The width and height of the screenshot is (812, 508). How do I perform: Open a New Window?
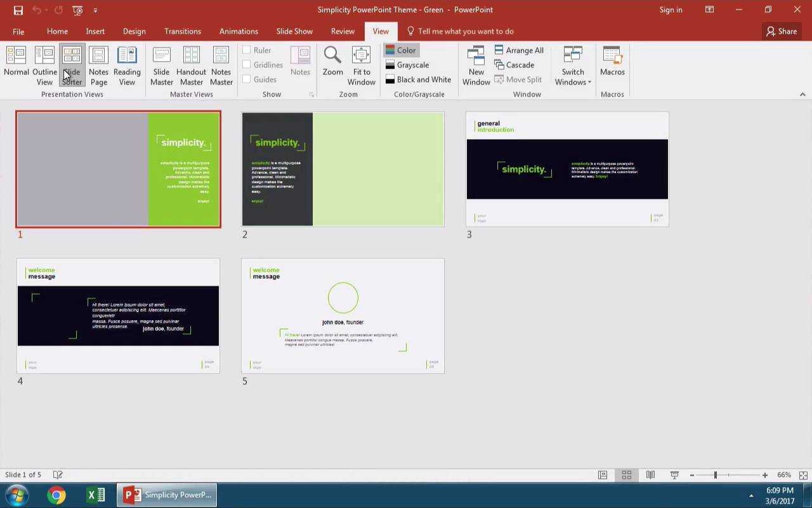[476, 65]
